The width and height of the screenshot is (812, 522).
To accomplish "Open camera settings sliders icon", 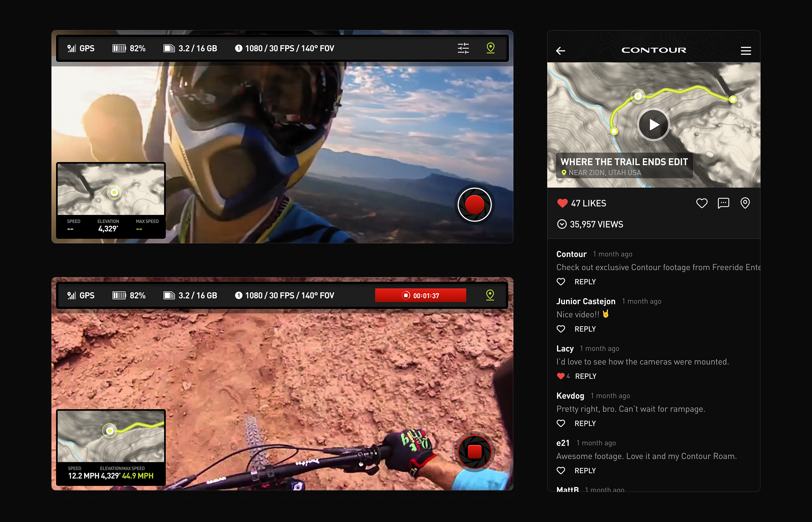I will (463, 48).
